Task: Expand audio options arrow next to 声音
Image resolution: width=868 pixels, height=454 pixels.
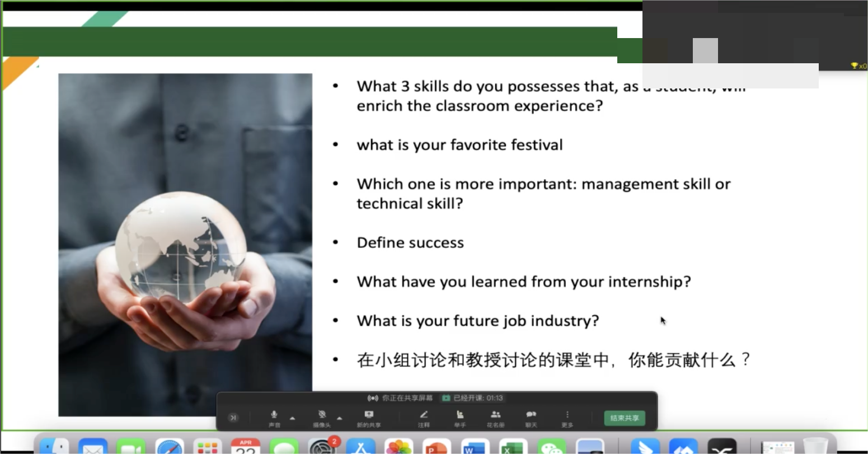Action: 292,418
